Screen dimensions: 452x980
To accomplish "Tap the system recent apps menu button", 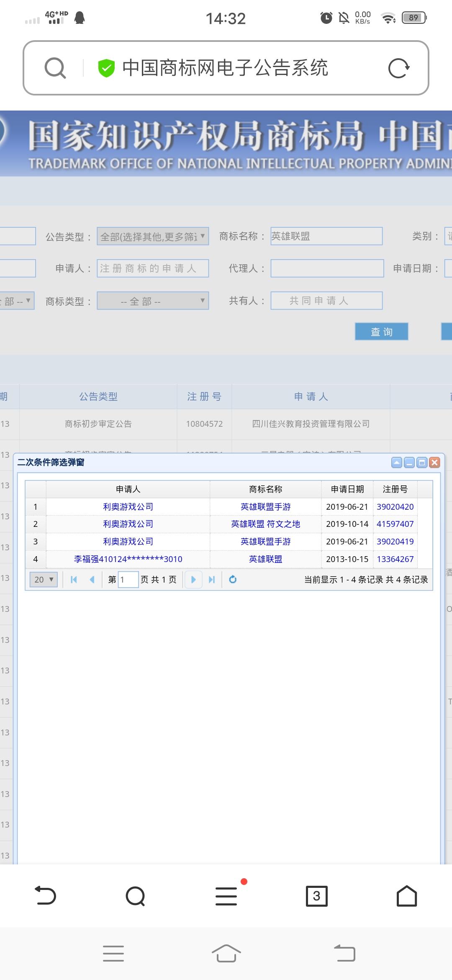I will [113, 954].
